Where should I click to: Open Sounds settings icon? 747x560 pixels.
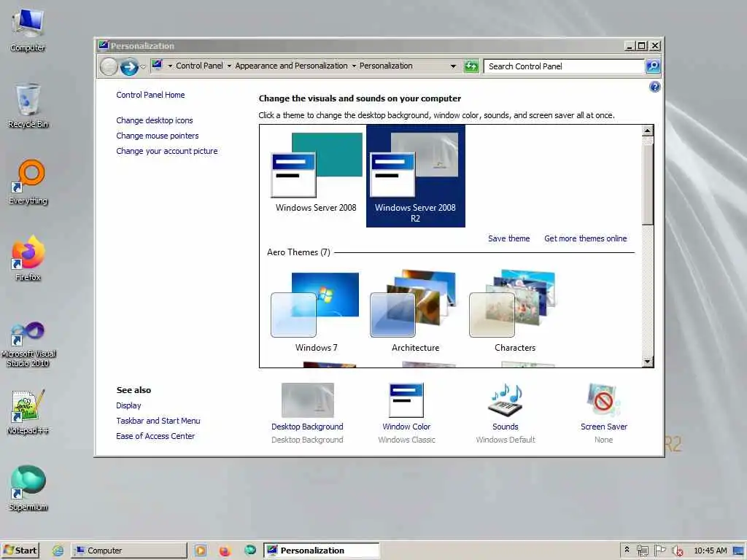(506, 400)
